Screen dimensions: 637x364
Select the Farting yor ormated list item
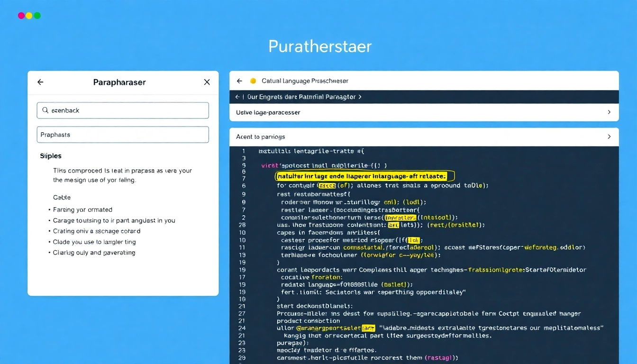[82, 209]
